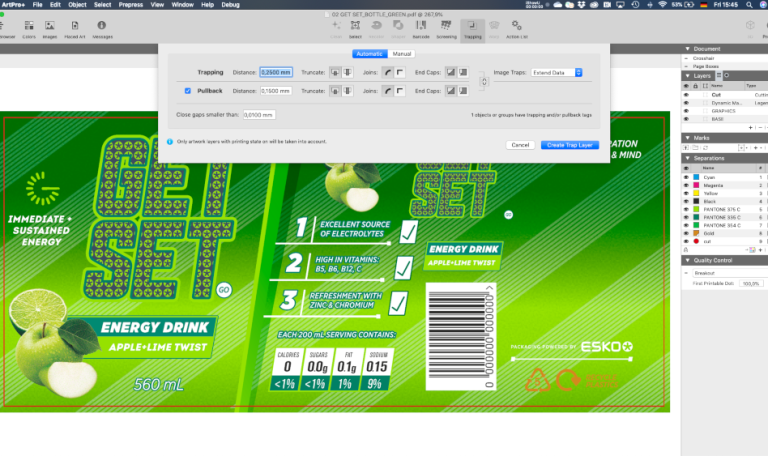
Task: Select round Joins for Pullback
Action: coord(387,91)
